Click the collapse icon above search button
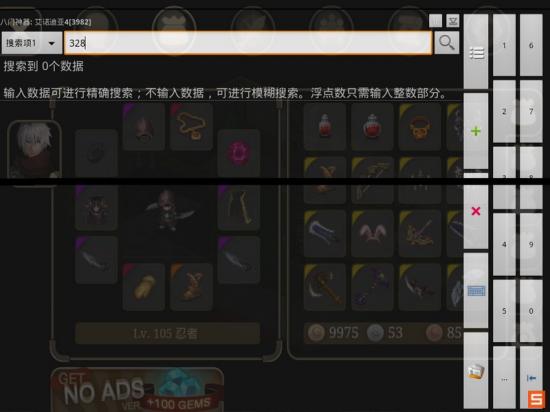This screenshot has width=550, height=412. [452, 21]
